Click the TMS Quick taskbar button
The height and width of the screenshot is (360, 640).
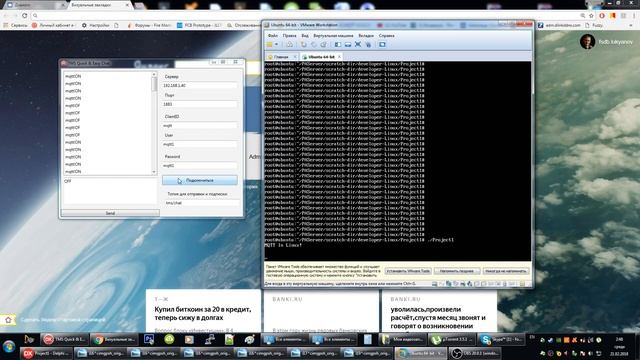[64, 339]
